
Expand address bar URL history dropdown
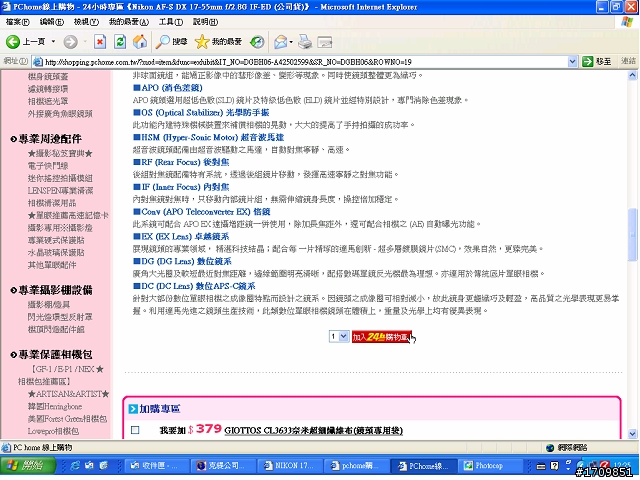tap(572, 62)
